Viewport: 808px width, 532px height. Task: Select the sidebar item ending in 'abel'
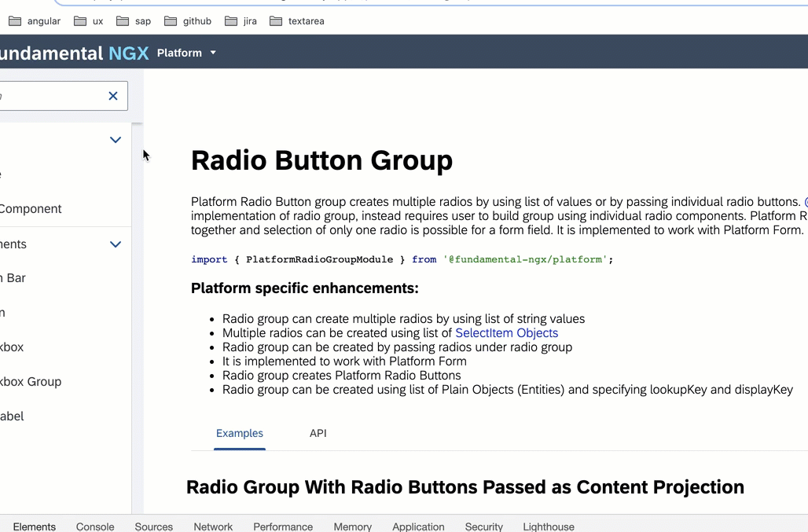pyautogui.click(x=65, y=416)
